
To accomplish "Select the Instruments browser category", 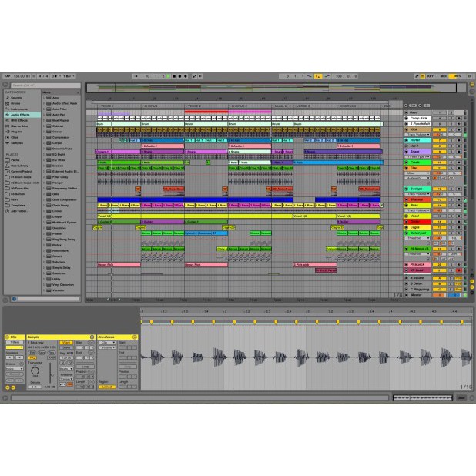I will (x=18, y=109).
